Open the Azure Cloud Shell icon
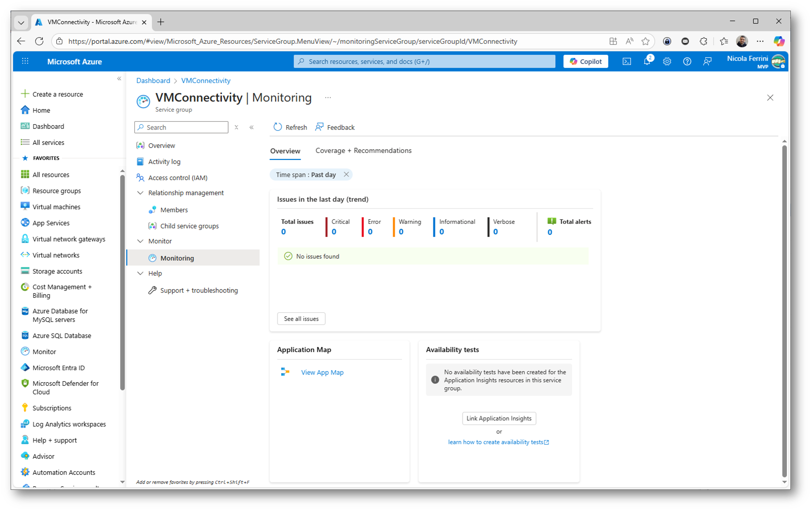812x511 pixels. (626, 61)
